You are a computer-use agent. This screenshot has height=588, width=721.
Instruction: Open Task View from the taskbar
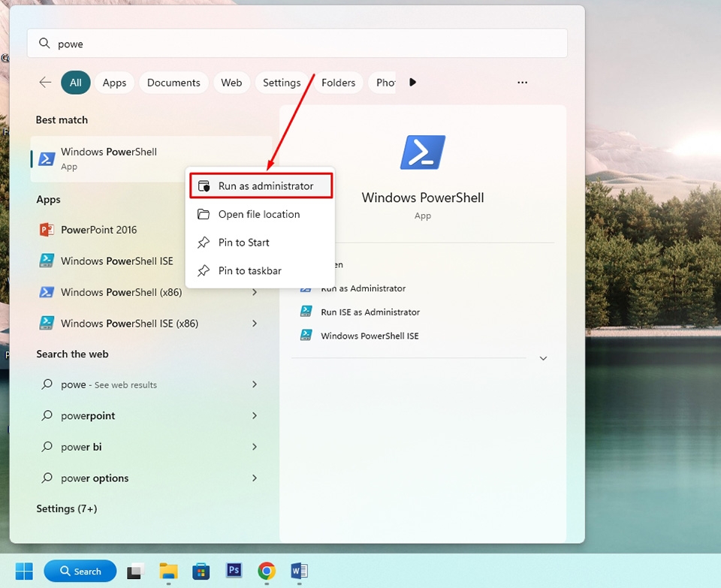pyautogui.click(x=136, y=571)
